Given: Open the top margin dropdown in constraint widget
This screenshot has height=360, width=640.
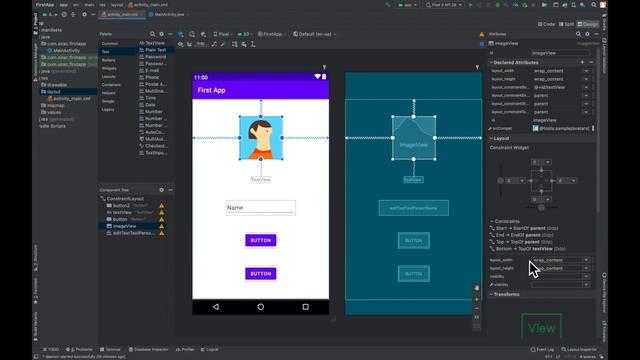Looking at the screenshot, I should pos(548,162).
